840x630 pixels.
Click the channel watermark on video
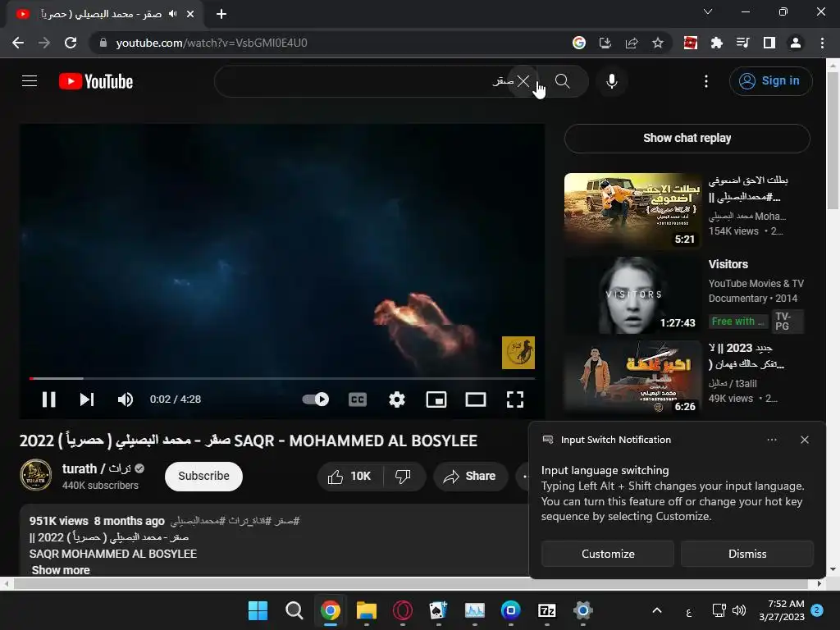point(518,353)
